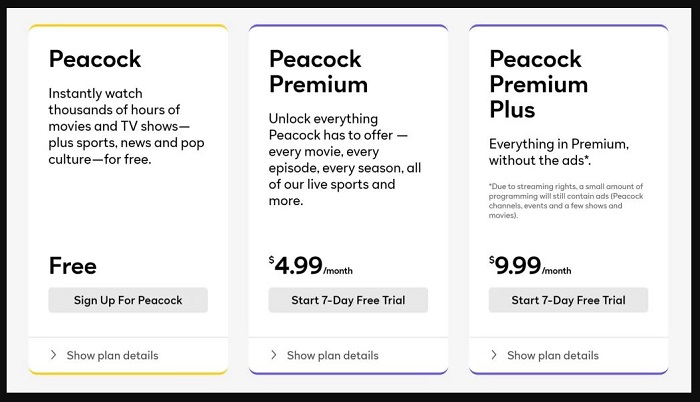Screen dimensions: 700x402
Task: Click the 9.99 price amount
Action: [x=518, y=266]
